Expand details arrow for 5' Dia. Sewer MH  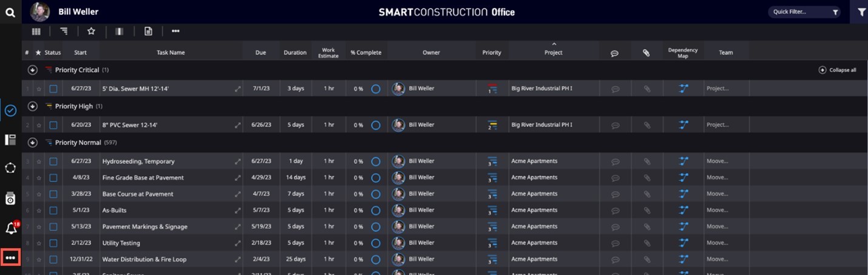(238, 89)
